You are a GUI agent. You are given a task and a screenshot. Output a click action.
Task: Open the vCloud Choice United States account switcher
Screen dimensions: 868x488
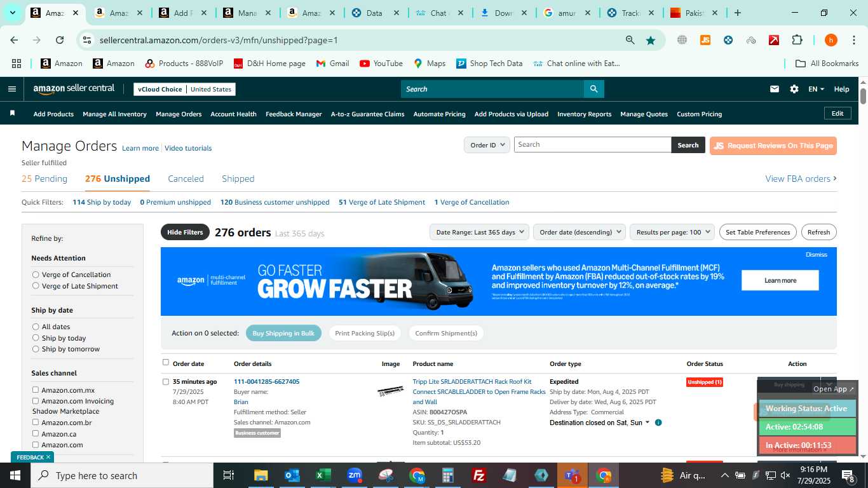[184, 89]
